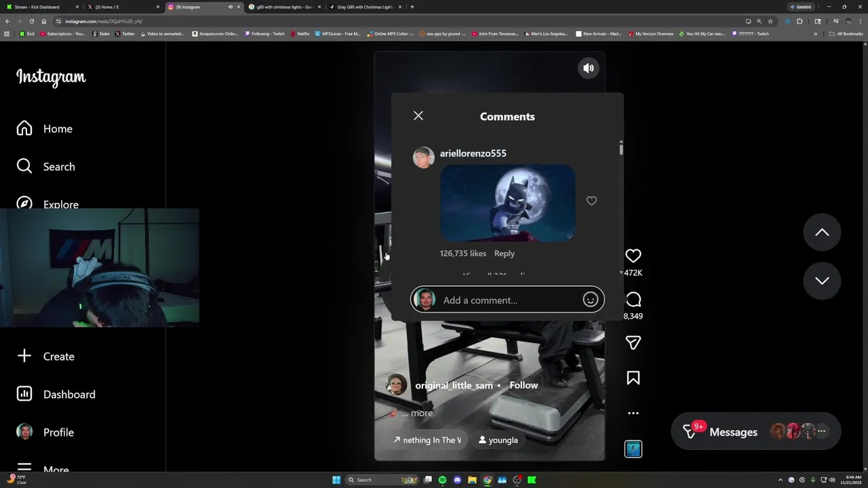This screenshot has width=868, height=488.
Task: Share the reel with the paper plane icon
Action: coord(633,343)
